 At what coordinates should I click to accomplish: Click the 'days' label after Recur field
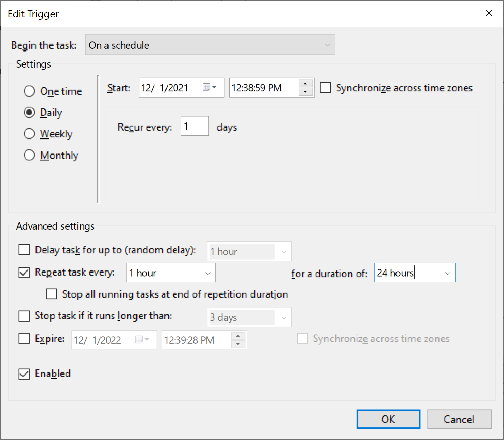pyautogui.click(x=227, y=127)
